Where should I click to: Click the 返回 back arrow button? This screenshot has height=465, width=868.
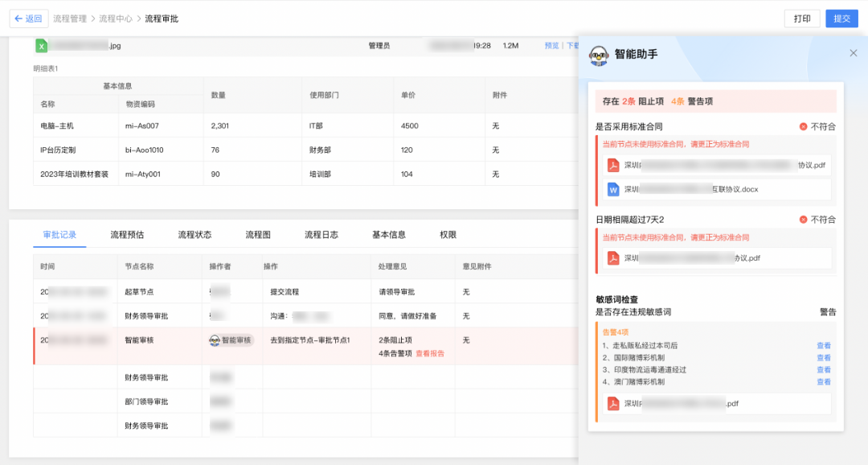29,19
